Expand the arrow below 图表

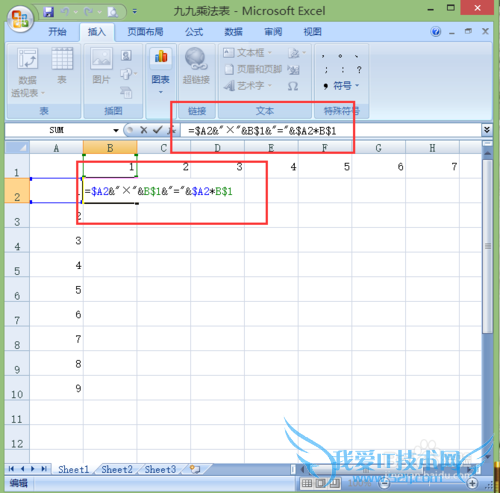(x=161, y=92)
